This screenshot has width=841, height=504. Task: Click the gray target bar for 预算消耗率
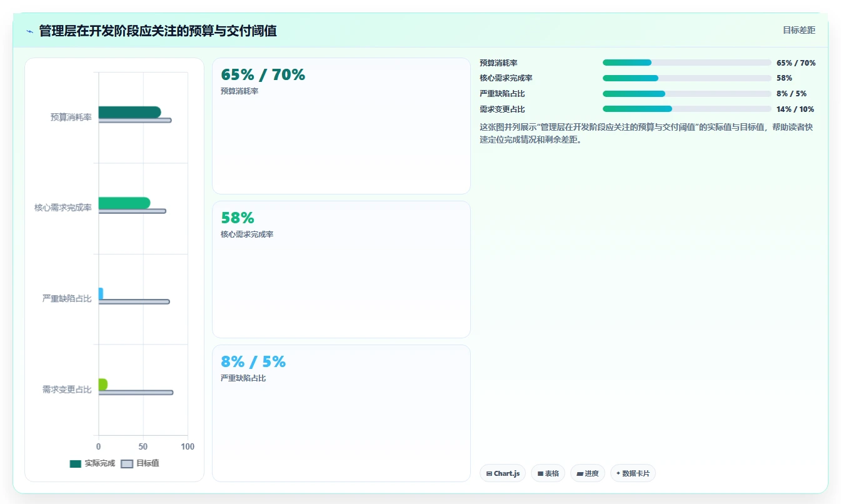pos(134,120)
